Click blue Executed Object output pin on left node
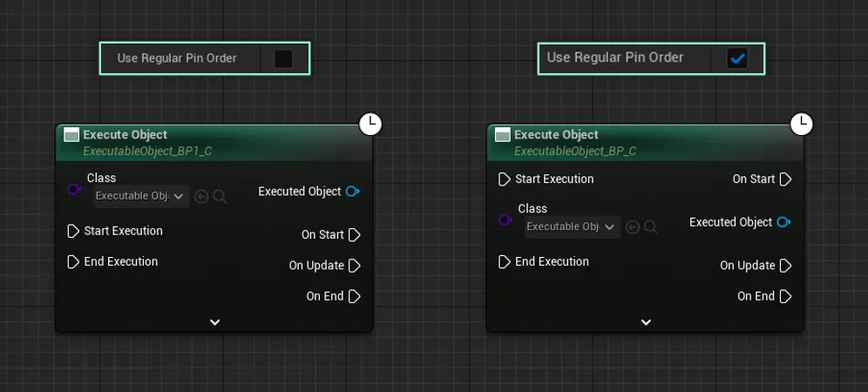868x392 pixels. pyautogui.click(x=353, y=192)
